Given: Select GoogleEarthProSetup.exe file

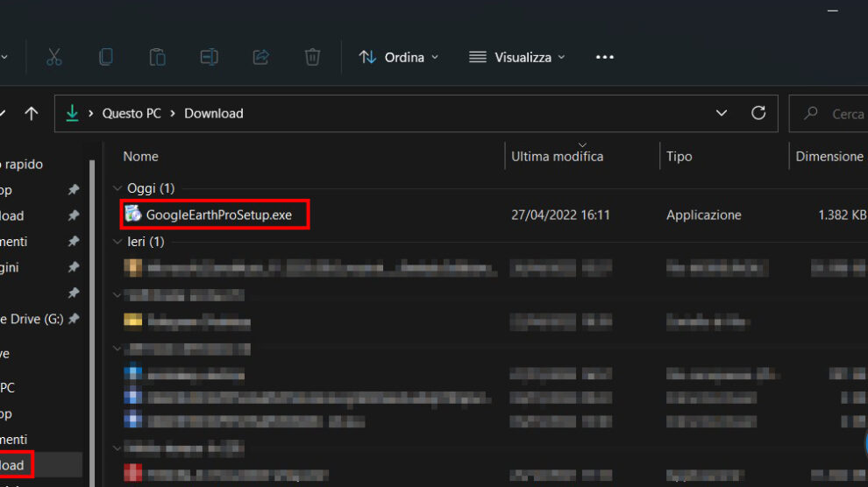Looking at the screenshot, I should click(x=218, y=215).
